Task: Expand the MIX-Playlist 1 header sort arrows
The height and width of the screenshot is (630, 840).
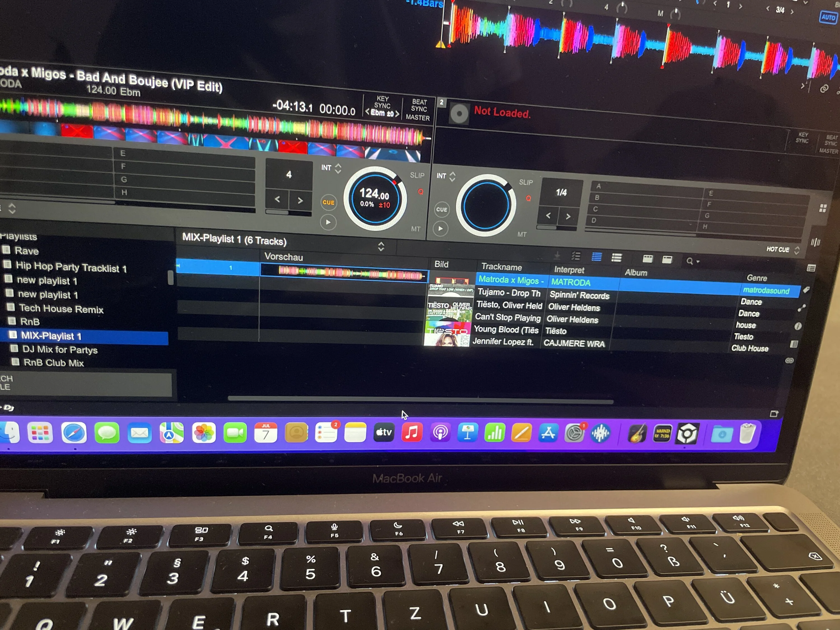Action: click(381, 246)
